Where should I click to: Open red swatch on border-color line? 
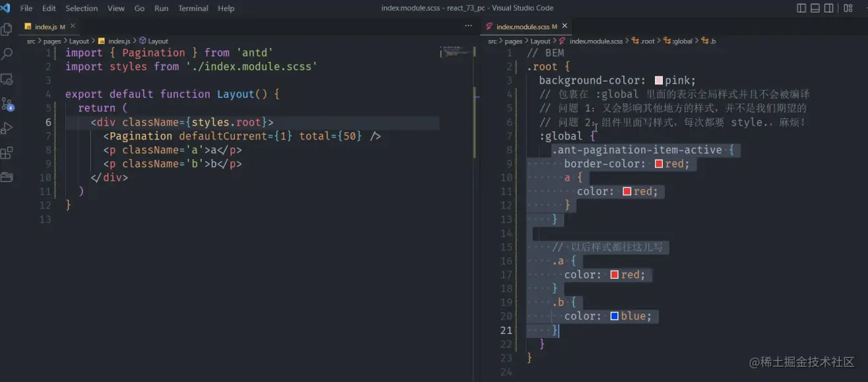(659, 164)
